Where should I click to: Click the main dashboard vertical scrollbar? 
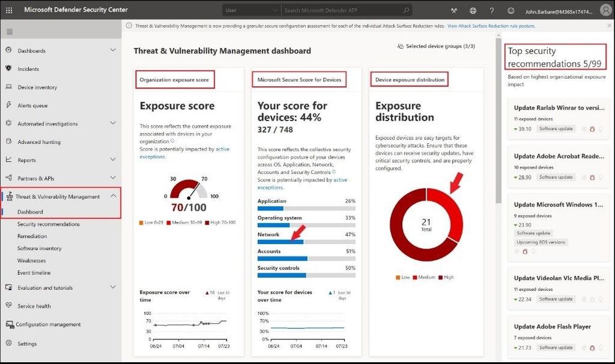click(499, 121)
